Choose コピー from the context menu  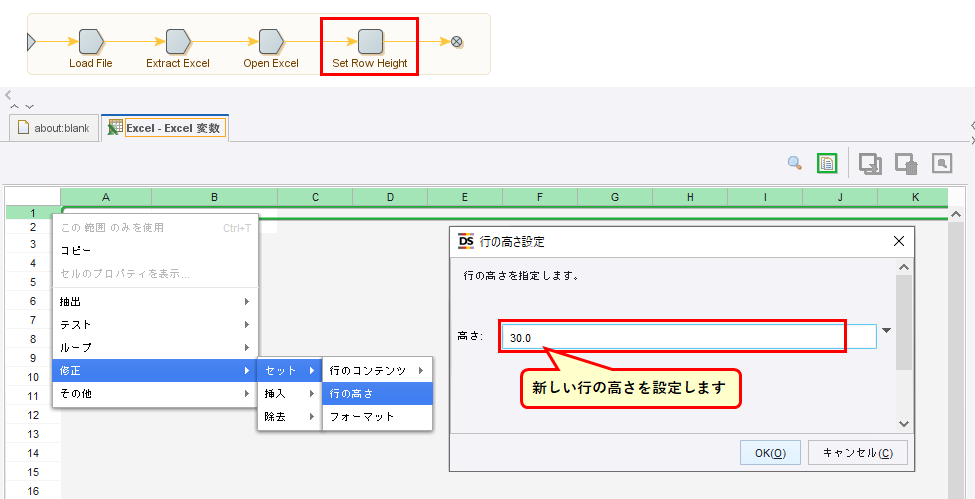point(155,251)
